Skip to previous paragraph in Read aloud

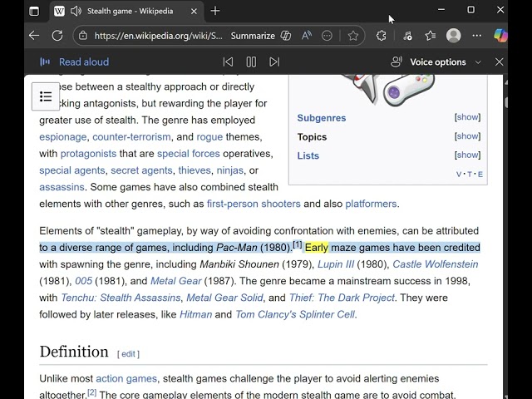click(x=228, y=62)
